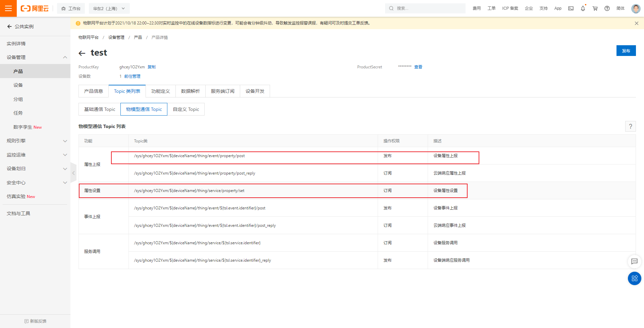Go to 产品 breadcrumb
The width and height of the screenshot is (644, 328).
tap(138, 38)
